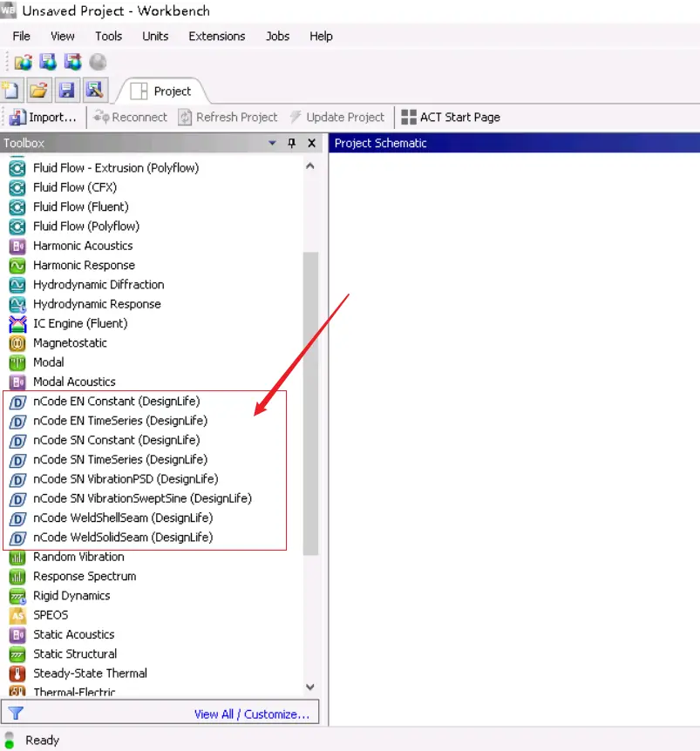The height and width of the screenshot is (751, 700).
Task: Click the Update Project button
Action: [337, 118]
